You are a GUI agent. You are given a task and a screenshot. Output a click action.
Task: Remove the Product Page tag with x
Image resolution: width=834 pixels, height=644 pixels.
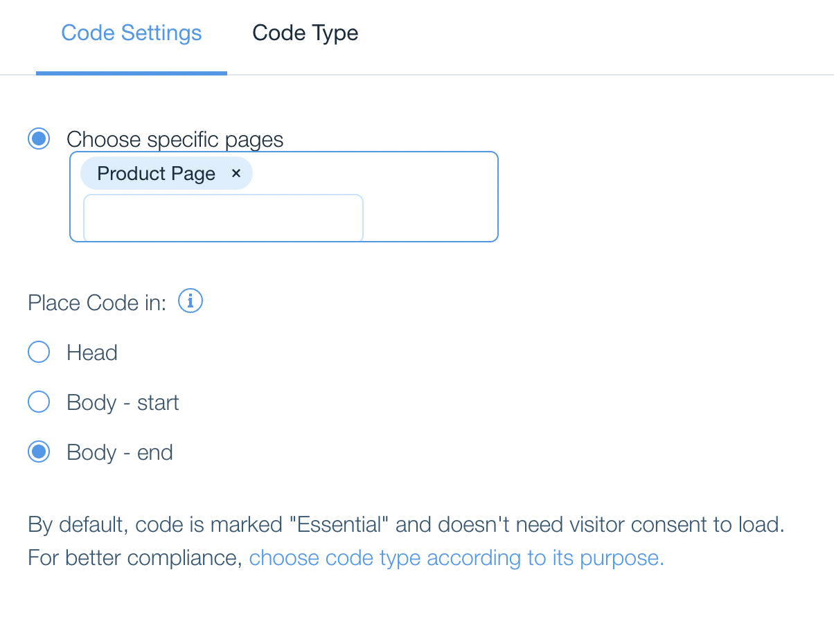236,173
